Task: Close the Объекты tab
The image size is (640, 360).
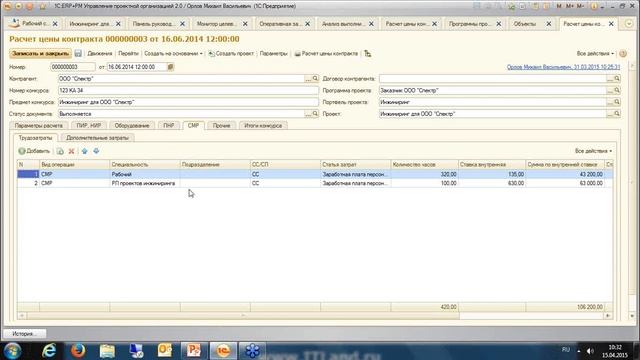Action: 549,24
